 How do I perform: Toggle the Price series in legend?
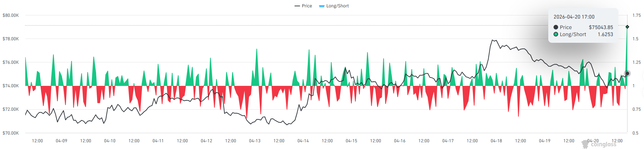(x=303, y=6)
